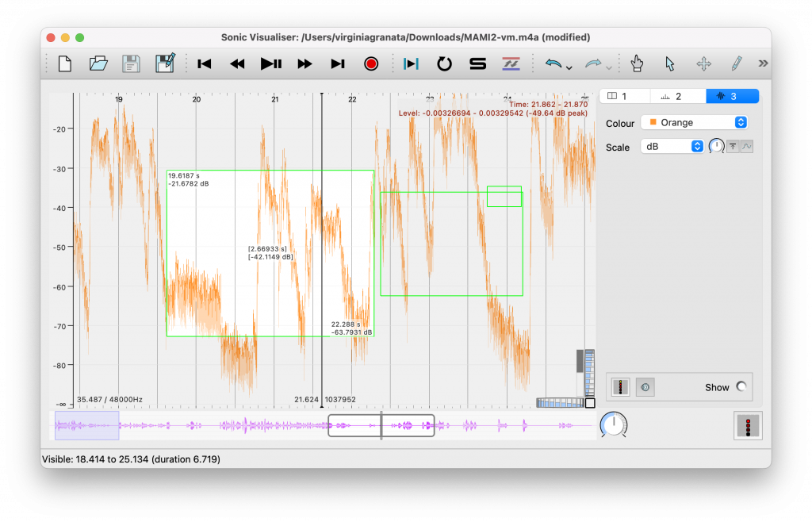
Task: Click the vertical zoom thumbwheel in the pane
Action: click(x=589, y=373)
